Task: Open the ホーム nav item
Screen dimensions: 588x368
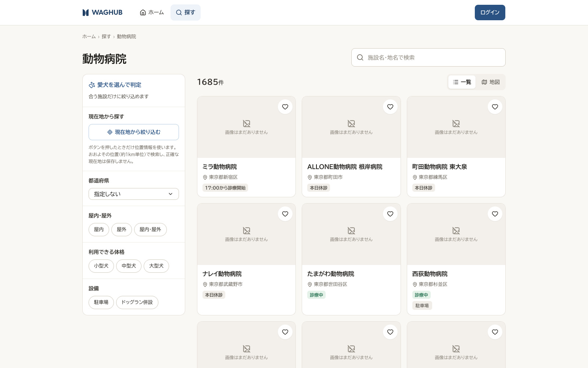Action: coord(152,13)
